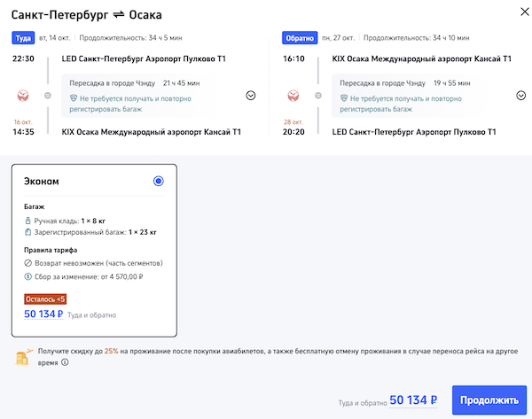532x419 pixels.
Task: Click the outbound baggage shield icon
Action: pos(74,98)
